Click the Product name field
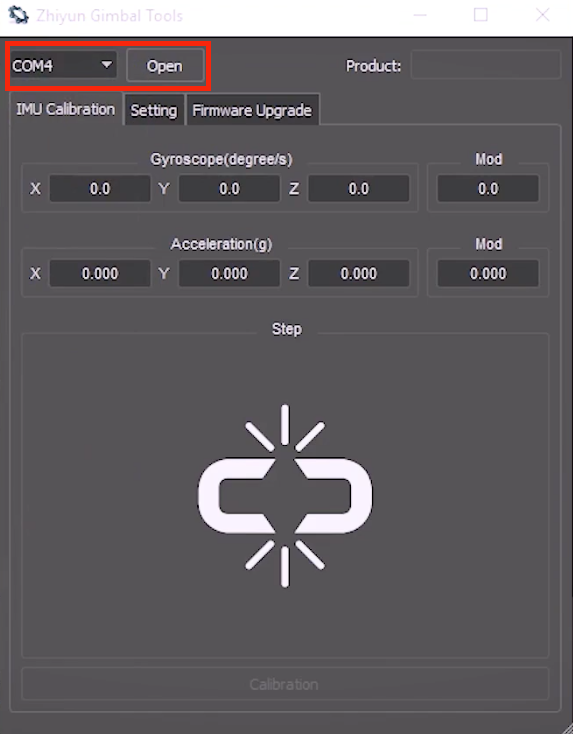This screenshot has width=573, height=734. tap(485, 66)
